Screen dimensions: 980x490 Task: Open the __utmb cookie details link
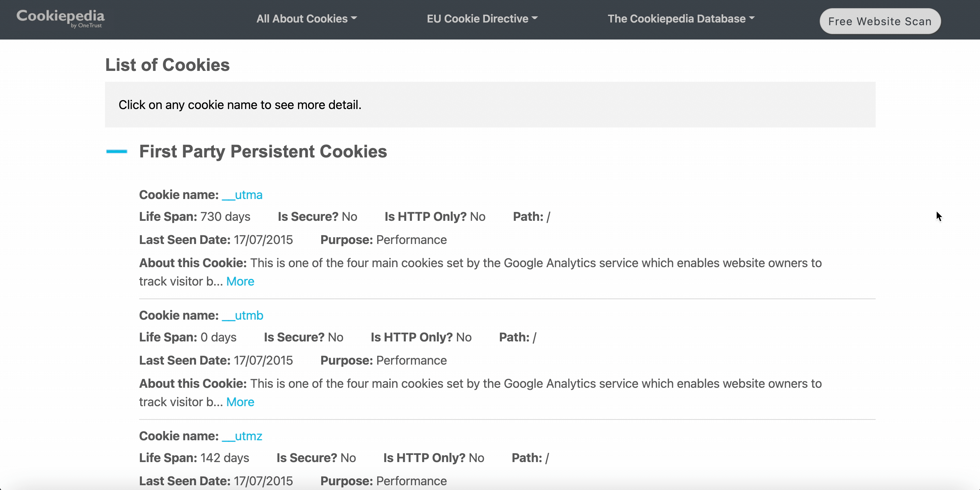tap(242, 316)
